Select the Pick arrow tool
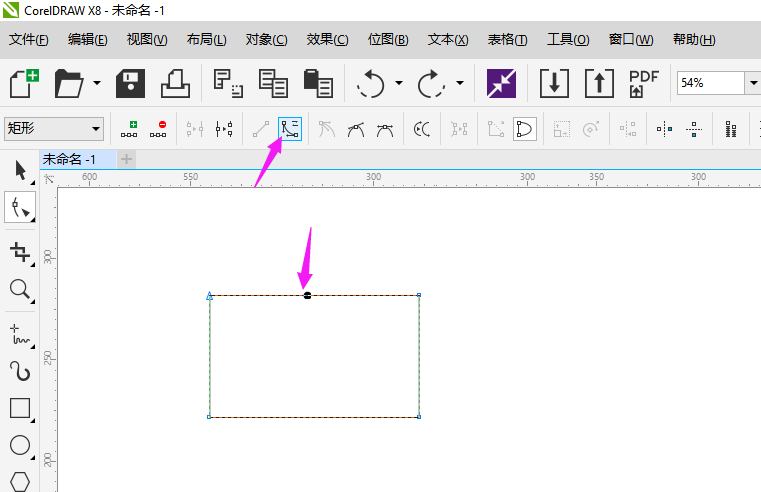Viewport: 761px width, 492px height. (20, 170)
